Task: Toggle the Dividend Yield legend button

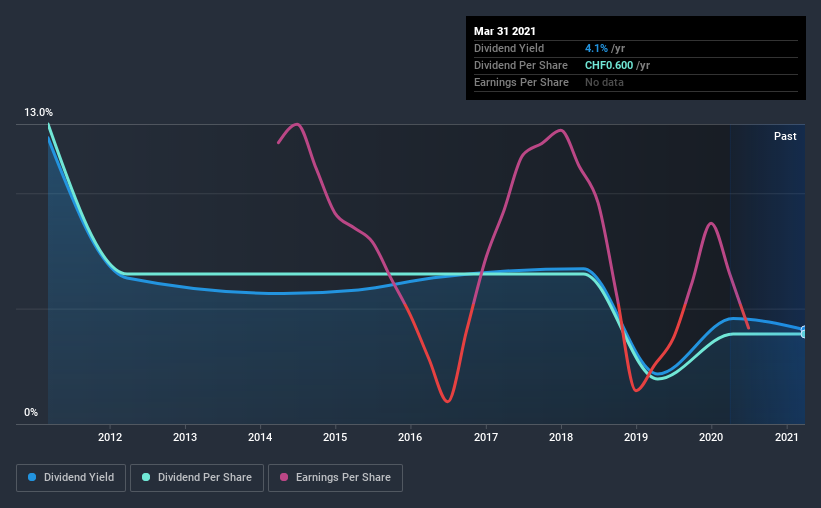Action: [x=71, y=478]
